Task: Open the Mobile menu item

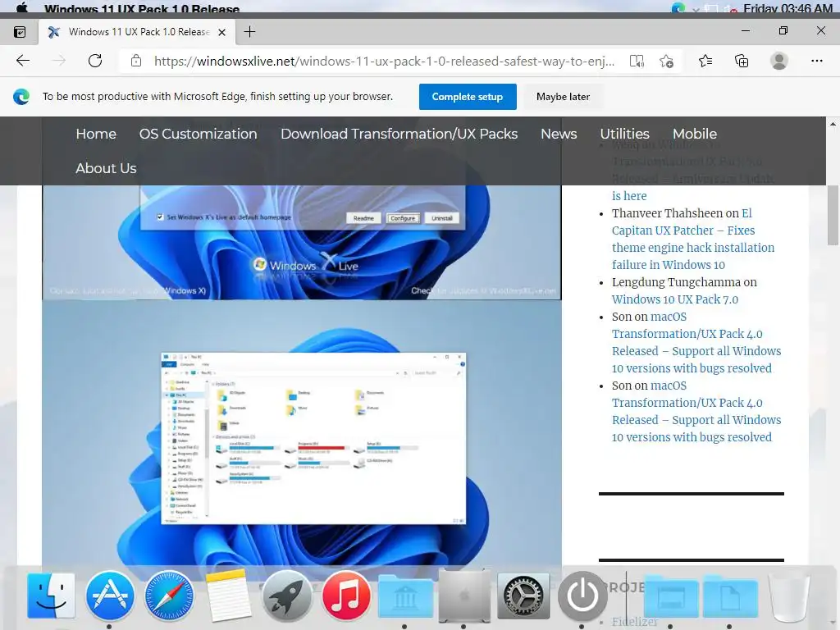Action: pyautogui.click(x=695, y=134)
